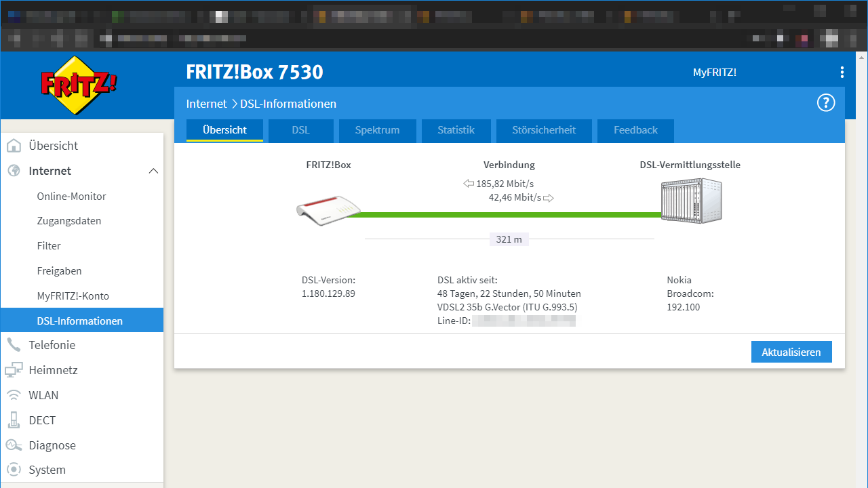The image size is (868, 488).
Task: Click the Diagnose stethoscope icon
Action: 14,445
